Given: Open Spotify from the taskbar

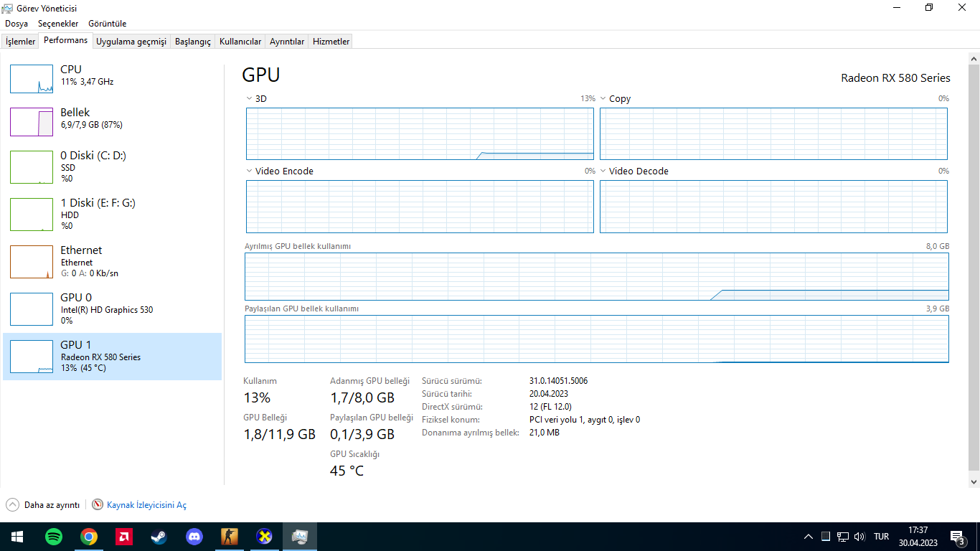Looking at the screenshot, I should click(53, 537).
